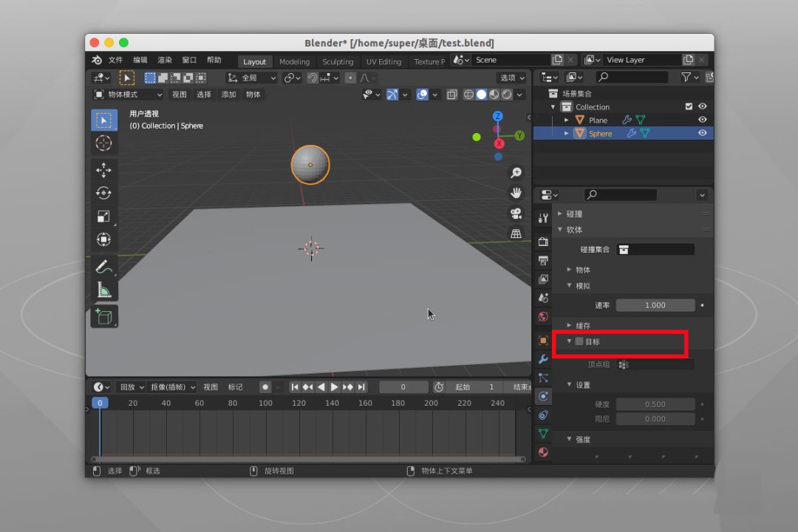Activate the Rotate tool
The height and width of the screenshot is (532, 798).
click(x=103, y=193)
